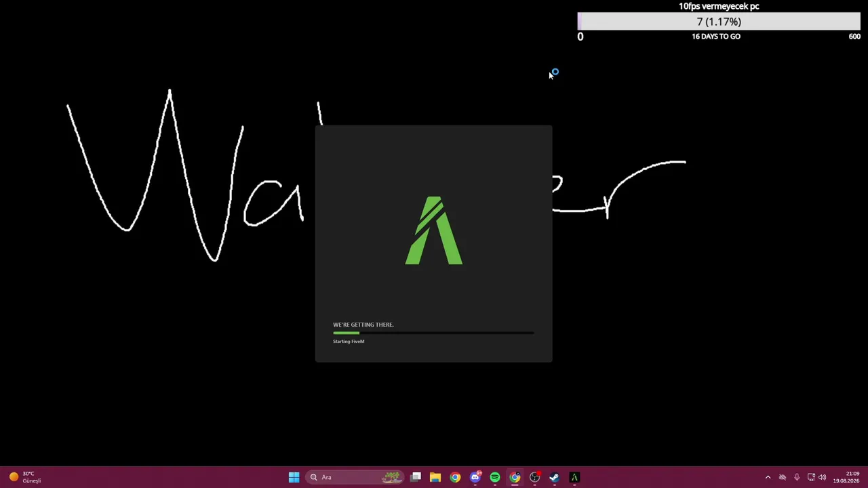Screen dimensions: 868x488
Task: Open Discord from the taskbar
Action: [475, 477]
